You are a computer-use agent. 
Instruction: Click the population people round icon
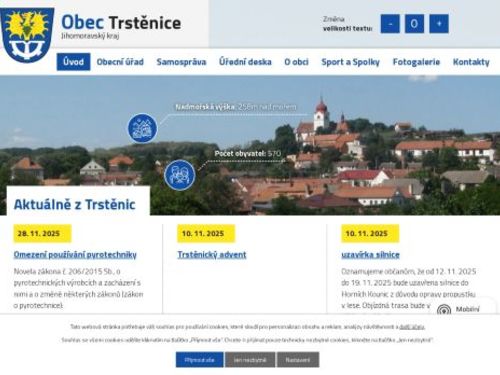click(180, 175)
